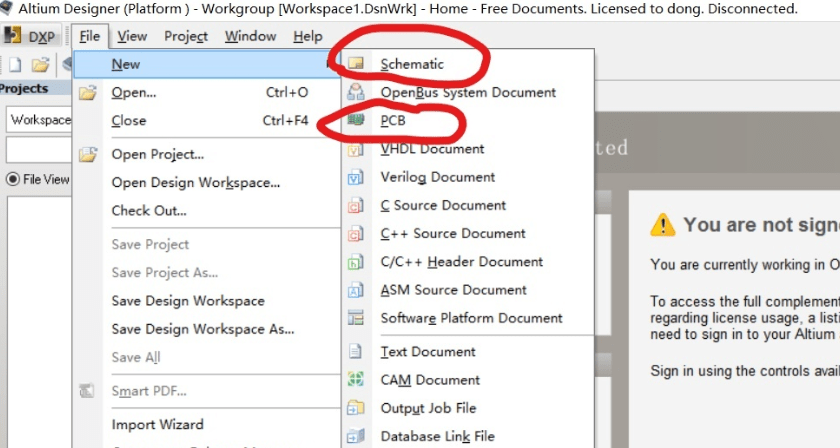Choose Import Wizard from File menu

point(157,424)
